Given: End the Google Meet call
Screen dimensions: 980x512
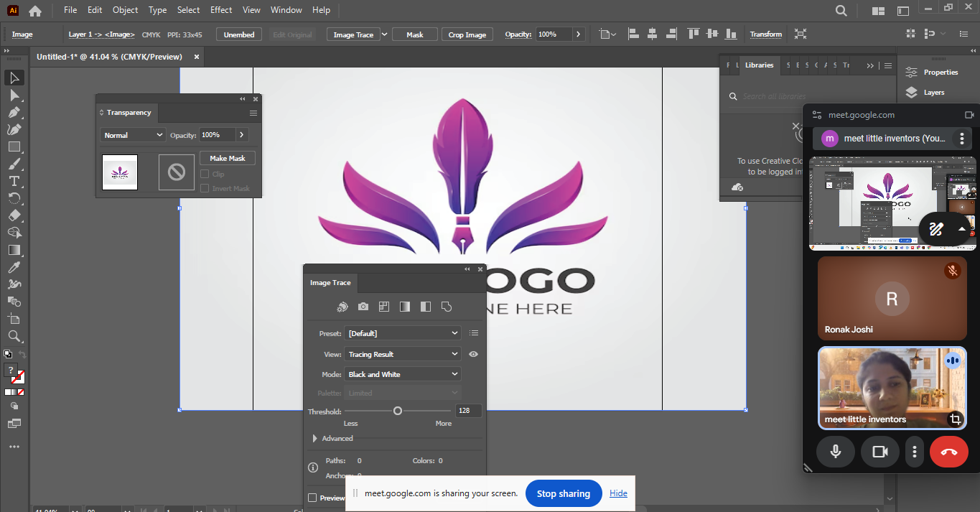Looking at the screenshot, I should (x=948, y=452).
